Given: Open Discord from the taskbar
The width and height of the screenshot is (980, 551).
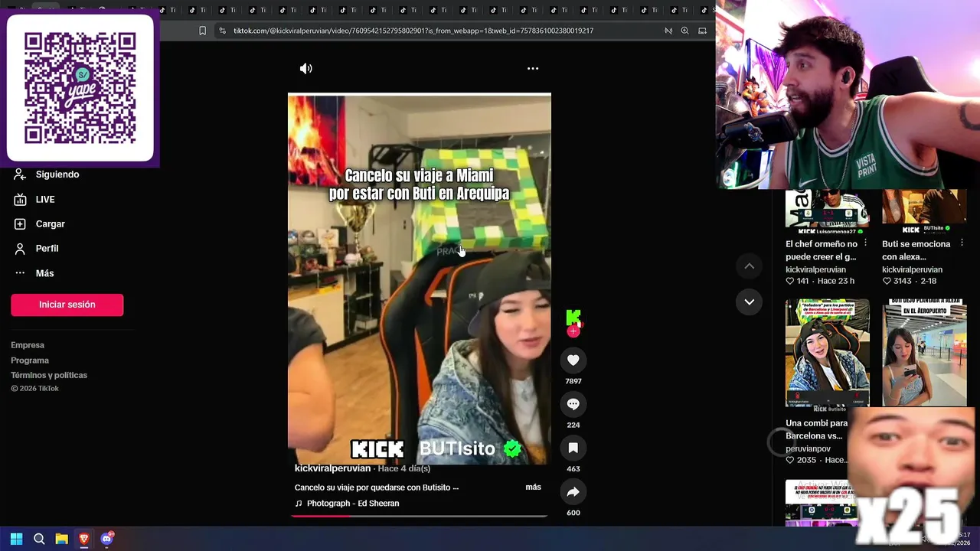Looking at the screenshot, I should tap(106, 539).
